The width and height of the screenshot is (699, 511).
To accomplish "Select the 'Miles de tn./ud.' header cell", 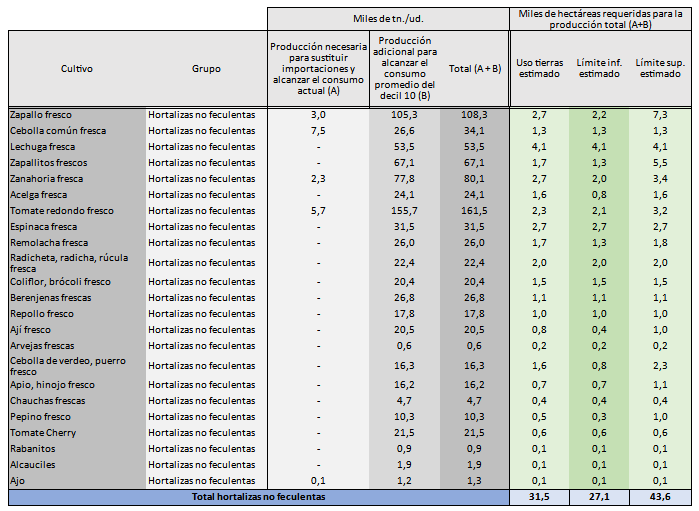I will tap(387, 19).
